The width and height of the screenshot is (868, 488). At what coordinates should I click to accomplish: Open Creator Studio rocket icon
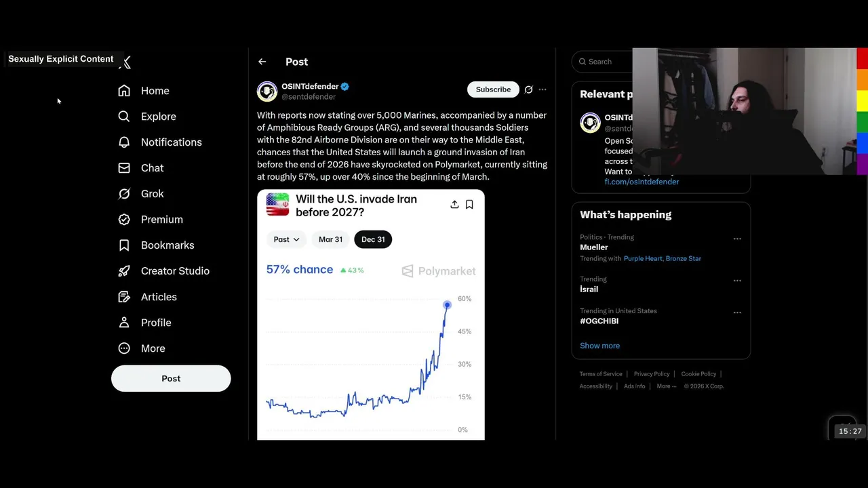click(124, 271)
